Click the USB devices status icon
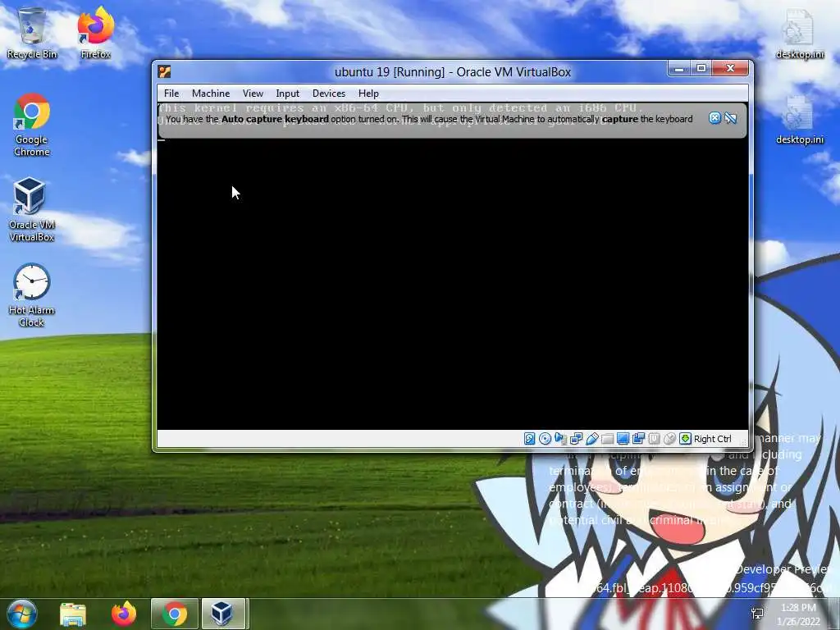840x630 pixels. (x=591, y=439)
